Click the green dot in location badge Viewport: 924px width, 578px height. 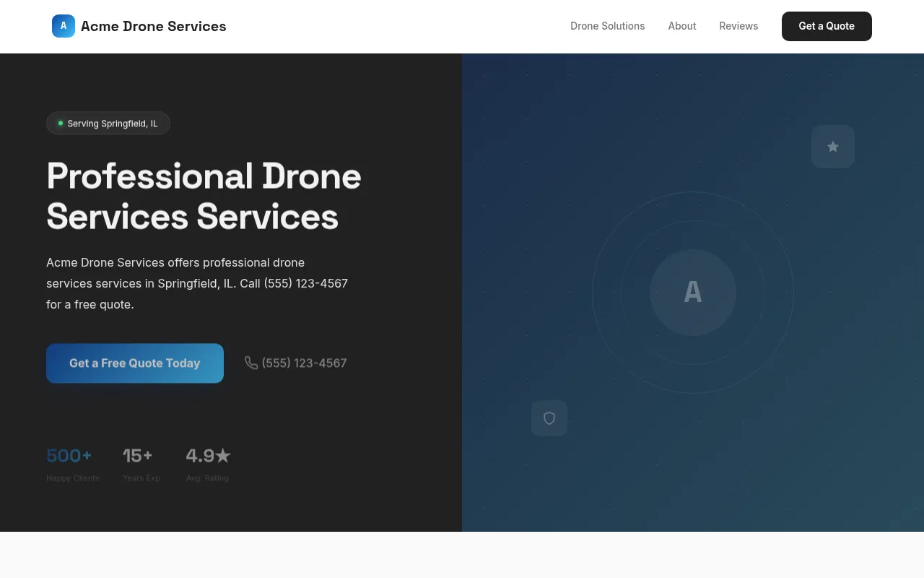coord(59,123)
